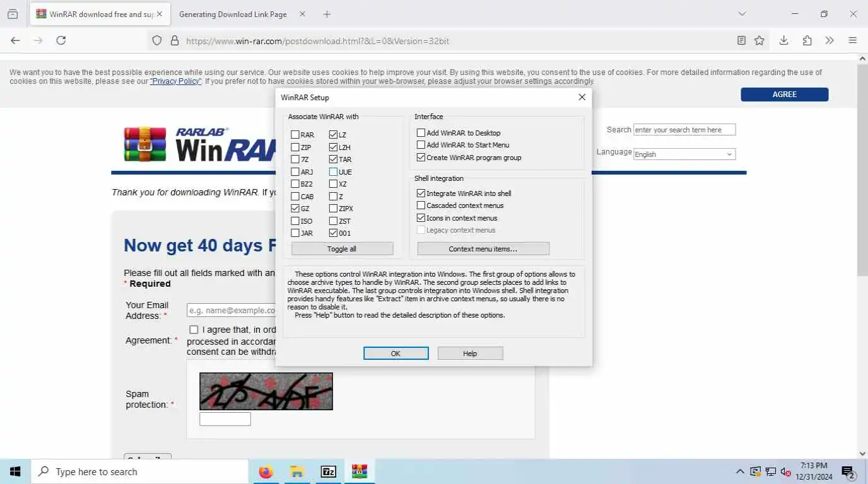
Task: List all tabs dropdown arrow
Action: tap(742, 14)
